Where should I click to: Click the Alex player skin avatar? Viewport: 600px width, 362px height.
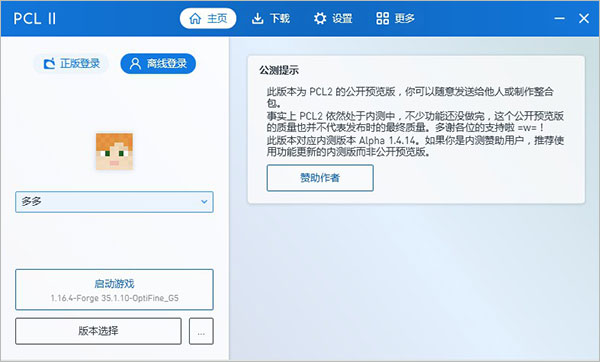[x=114, y=152]
